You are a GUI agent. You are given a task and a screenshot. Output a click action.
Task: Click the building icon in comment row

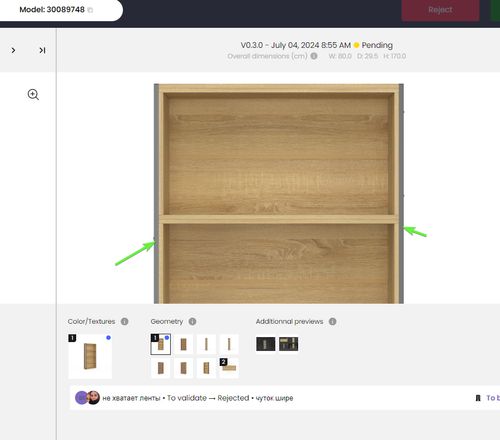[478, 398]
